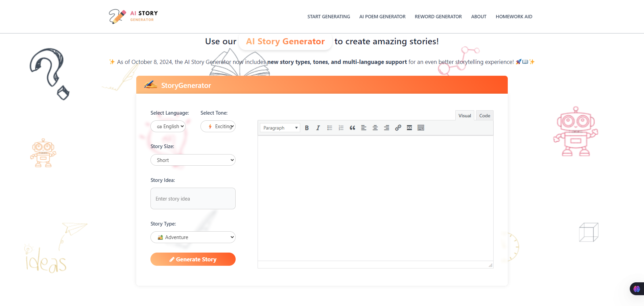Open the Select Tone dropdown
The height and width of the screenshot is (306, 644).
[x=218, y=126]
